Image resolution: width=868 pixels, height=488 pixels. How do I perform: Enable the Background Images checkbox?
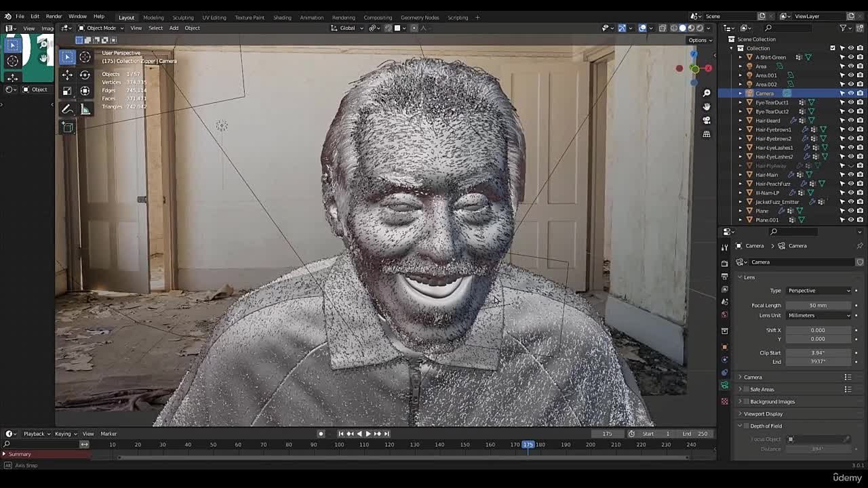point(746,402)
